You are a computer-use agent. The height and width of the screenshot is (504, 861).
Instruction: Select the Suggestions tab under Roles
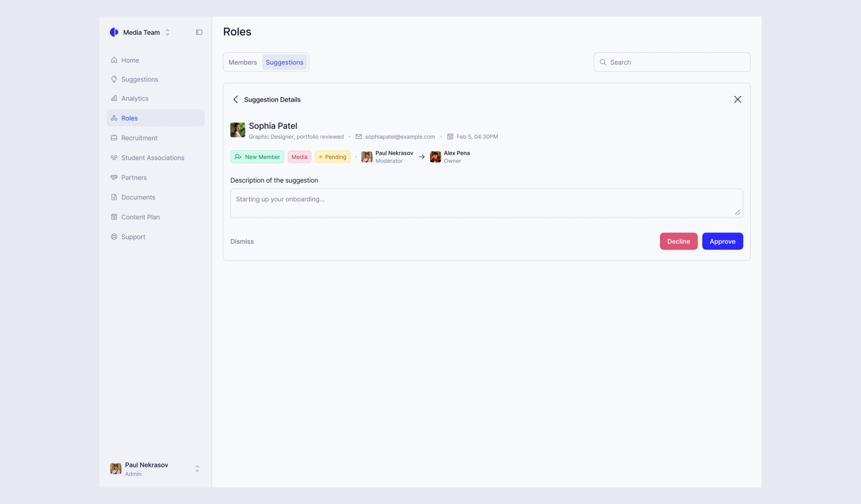pos(284,62)
